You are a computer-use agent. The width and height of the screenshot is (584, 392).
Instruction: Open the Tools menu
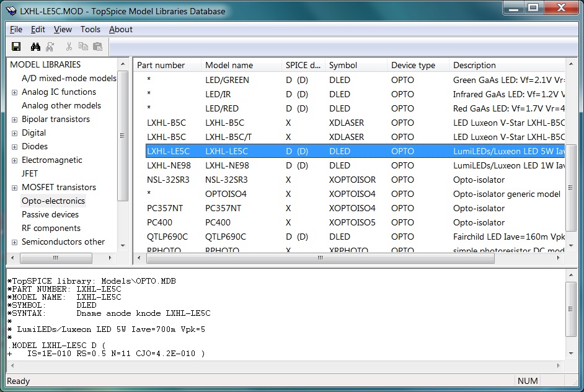click(x=90, y=29)
